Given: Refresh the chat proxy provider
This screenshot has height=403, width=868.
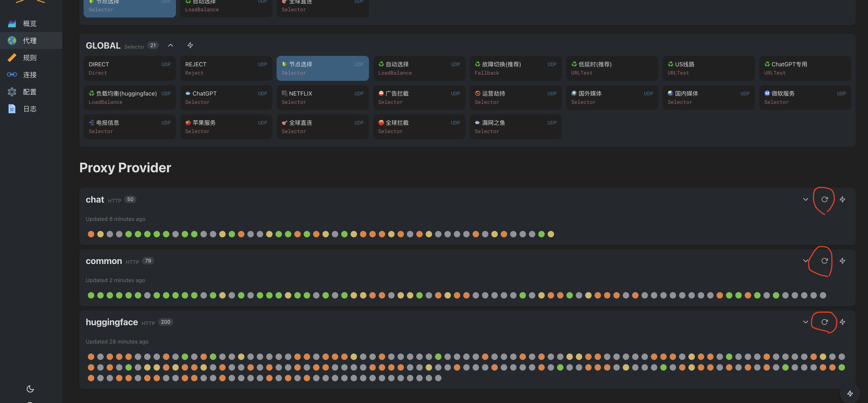Looking at the screenshot, I should pos(824,200).
